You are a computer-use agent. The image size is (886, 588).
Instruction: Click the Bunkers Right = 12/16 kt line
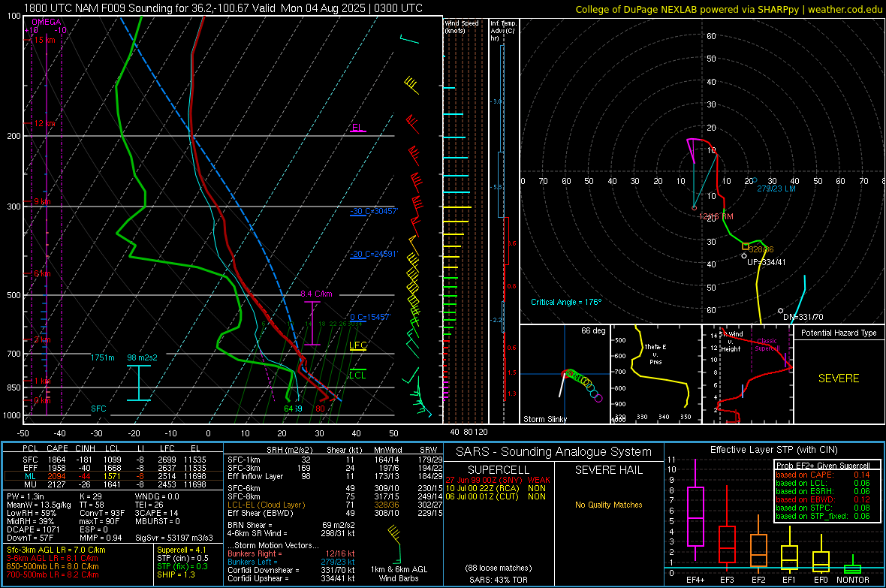pos(291,553)
